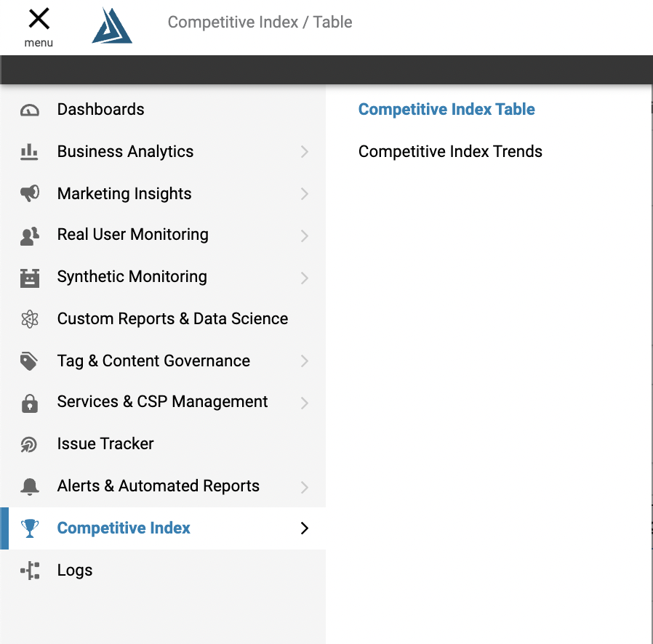Open the Competitive Index Table link

[x=446, y=110]
